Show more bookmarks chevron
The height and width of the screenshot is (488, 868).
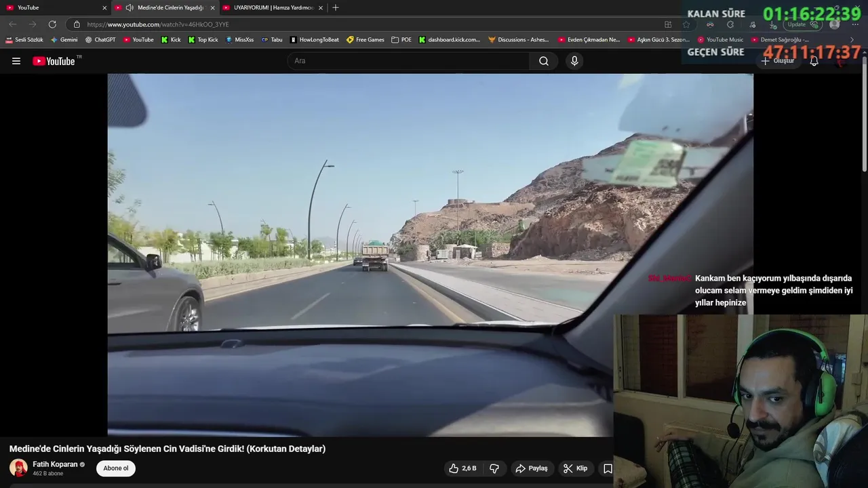[852, 40]
